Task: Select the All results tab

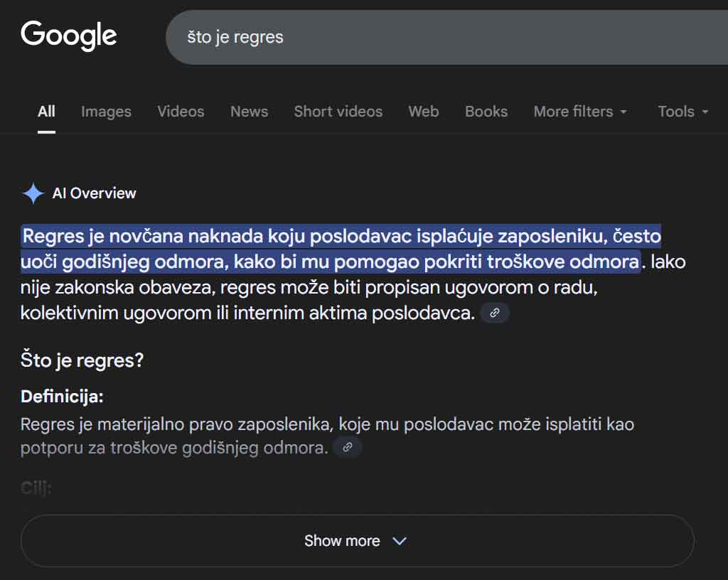Action: (46, 112)
